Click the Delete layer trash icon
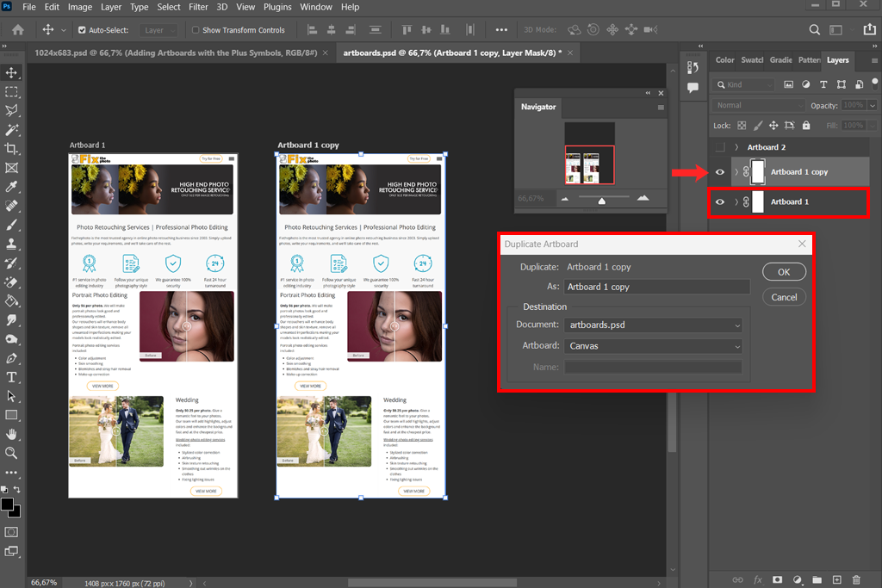The width and height of the screenshot is (882, 588). 856,579
